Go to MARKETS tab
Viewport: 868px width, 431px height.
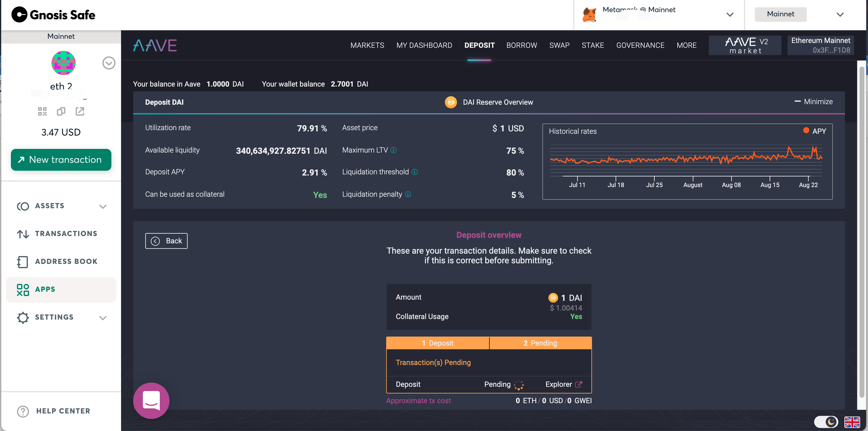tap(367, 45)
